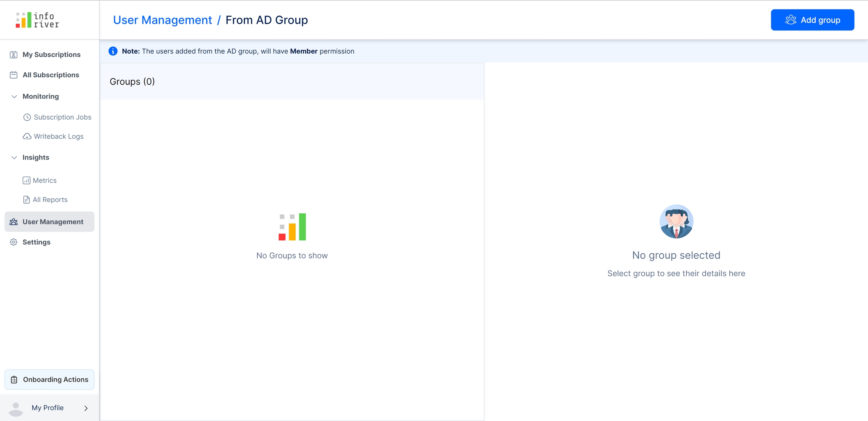Click the Add group button
Image resolution: width=868 pixels, height=421 pixels.
pyautogui.click(x=812, y=20)
